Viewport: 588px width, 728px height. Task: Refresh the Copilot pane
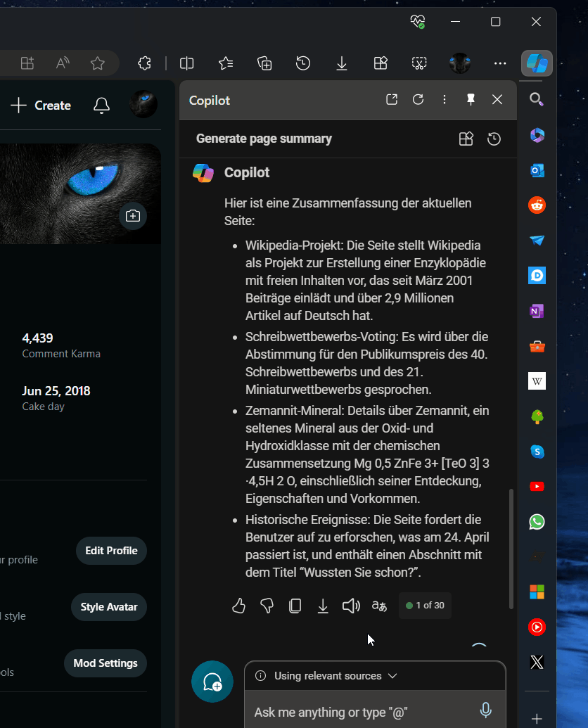[418, 99]
